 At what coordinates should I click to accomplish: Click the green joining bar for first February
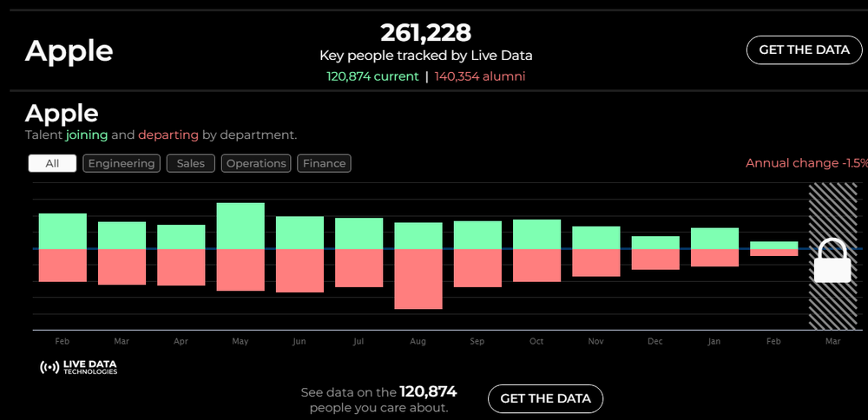(x=62, y=231)
